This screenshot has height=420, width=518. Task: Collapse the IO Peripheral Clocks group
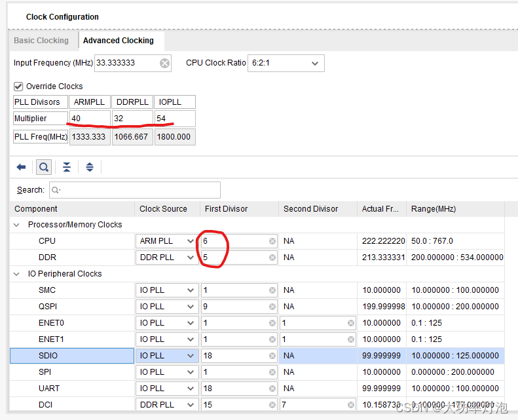pyautogui.click(x=16, y=274)
